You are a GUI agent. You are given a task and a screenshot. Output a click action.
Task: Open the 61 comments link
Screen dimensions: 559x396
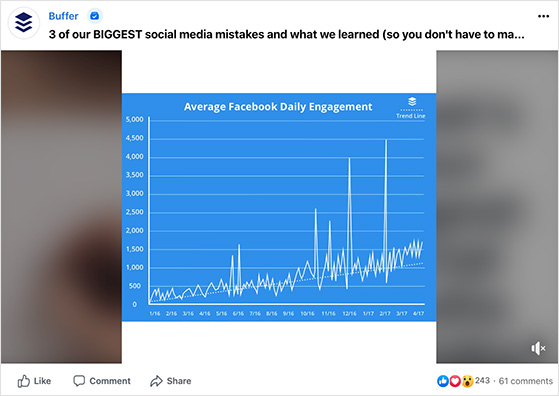[x=525, y=381]
